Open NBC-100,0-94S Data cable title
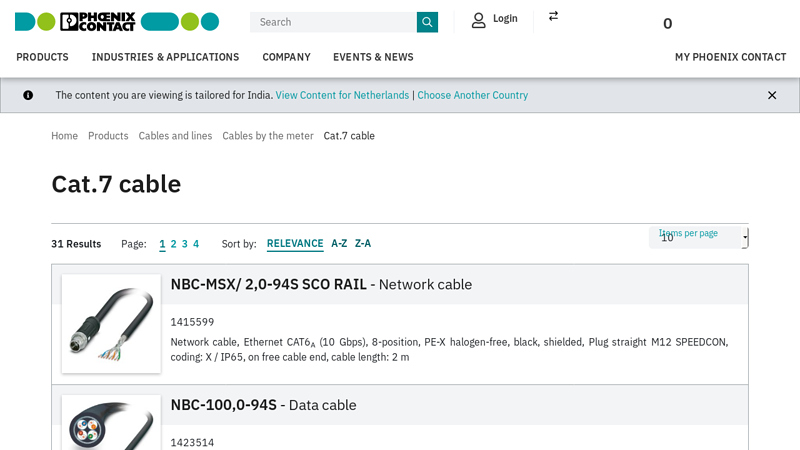The width and height of the screenshot is (800, 450). [263, 405]
